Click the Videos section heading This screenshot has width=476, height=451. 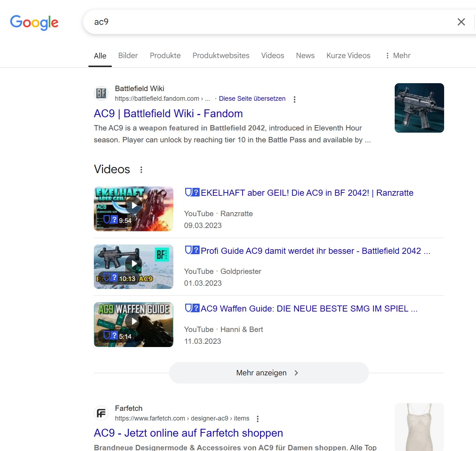112,169
